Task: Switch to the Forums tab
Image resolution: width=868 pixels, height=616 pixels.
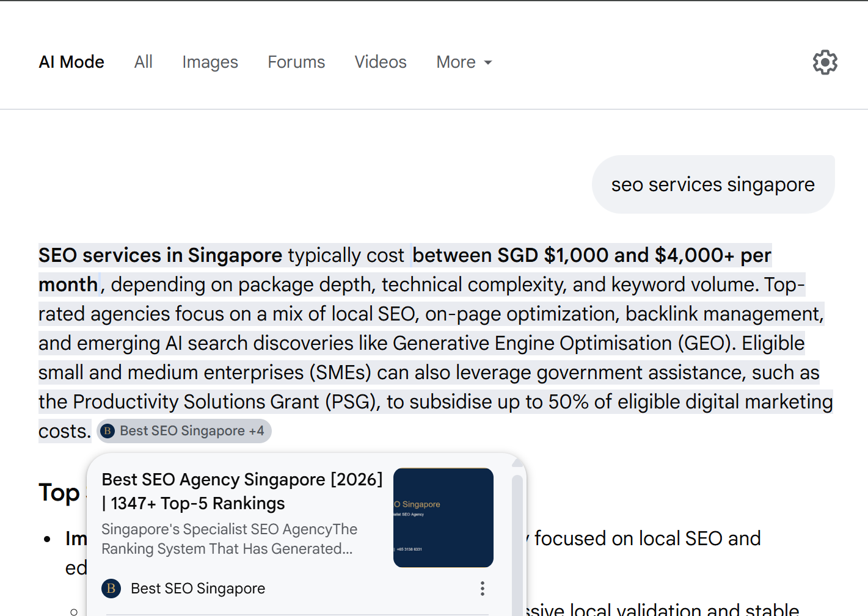Action: pos(296,62)
